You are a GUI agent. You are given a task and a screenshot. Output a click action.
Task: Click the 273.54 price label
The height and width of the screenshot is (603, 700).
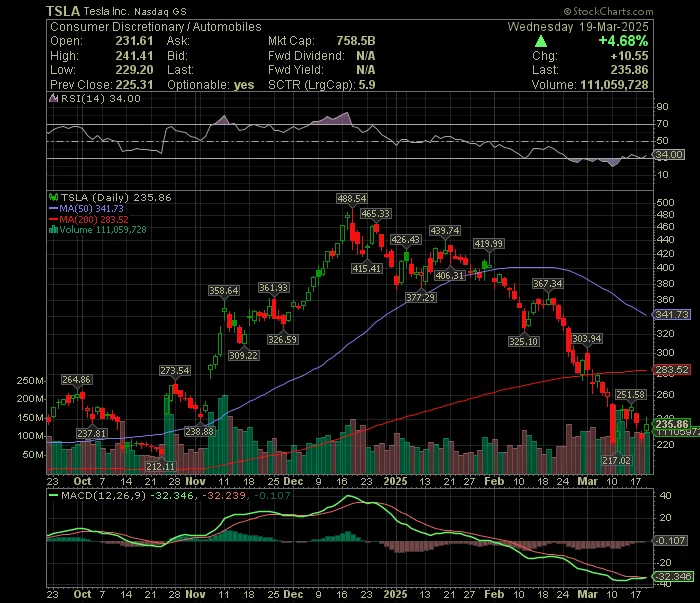coord(175,370)
